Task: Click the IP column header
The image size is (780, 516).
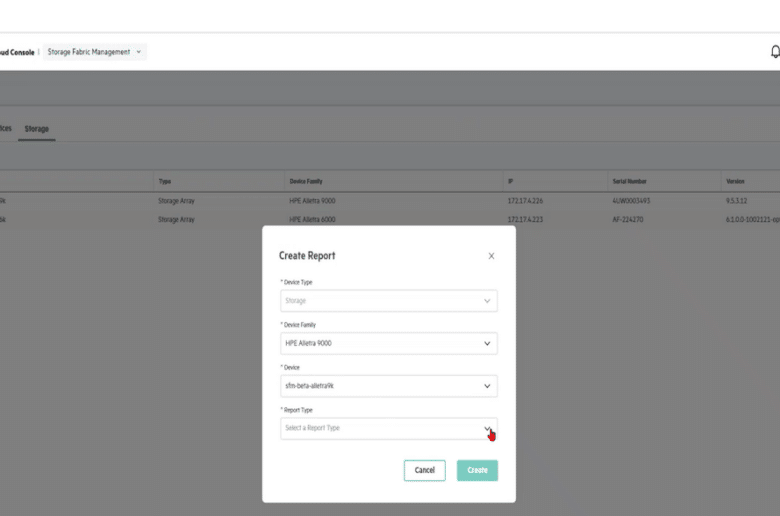Action: coord(510,182)
